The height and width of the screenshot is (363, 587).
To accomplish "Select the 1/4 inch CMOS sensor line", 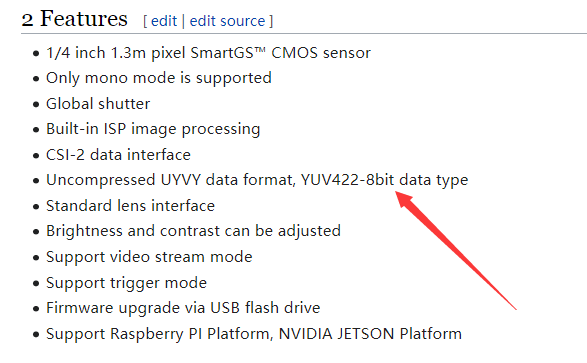I will point(208,53).
